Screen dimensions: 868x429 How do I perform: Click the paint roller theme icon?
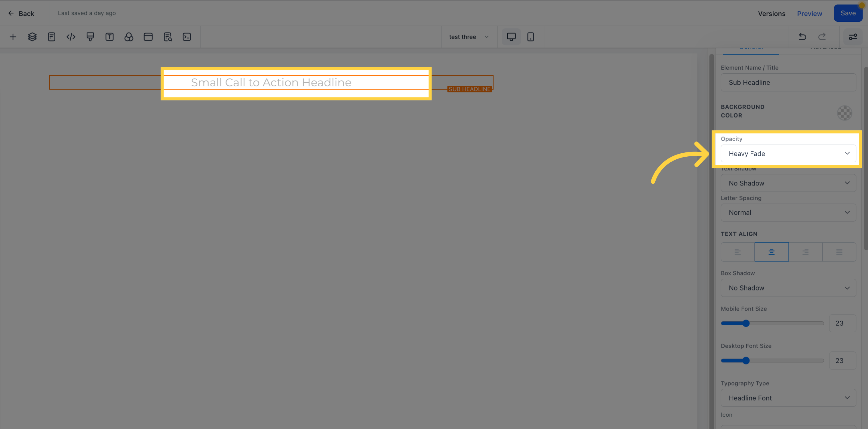(90, 37)
